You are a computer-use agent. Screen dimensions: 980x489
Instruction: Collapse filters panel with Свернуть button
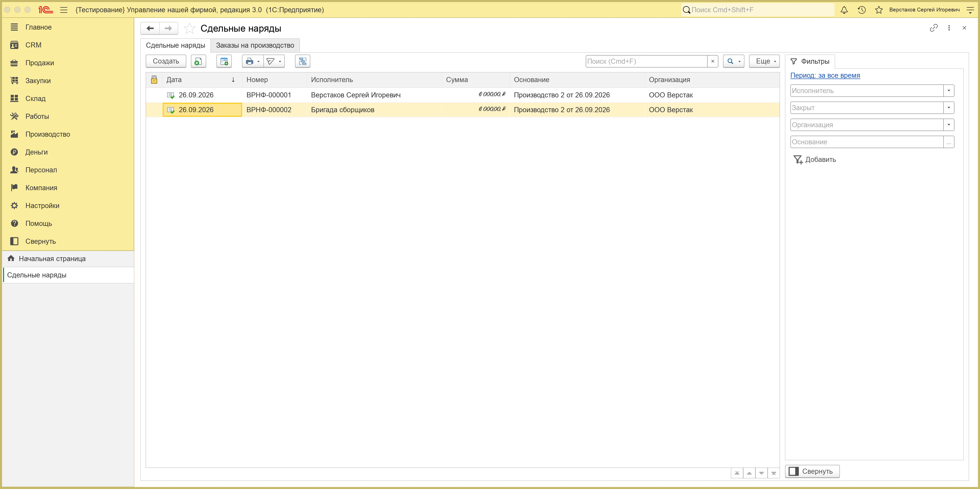click(812, 471)
